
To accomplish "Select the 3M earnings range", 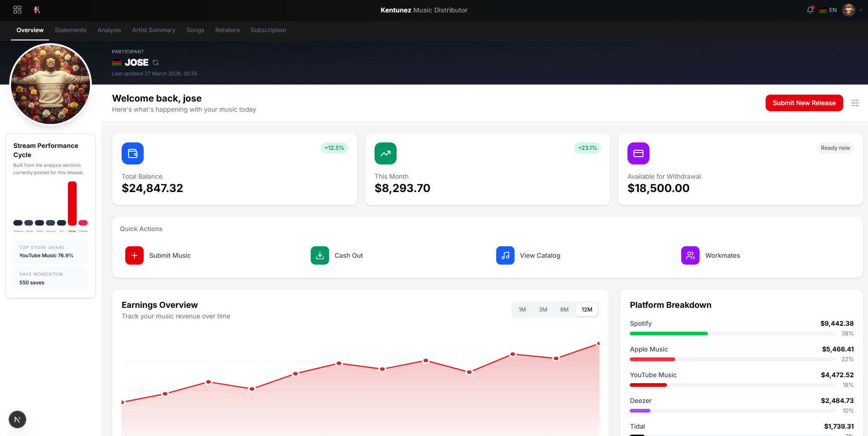I will pos(543,310).
